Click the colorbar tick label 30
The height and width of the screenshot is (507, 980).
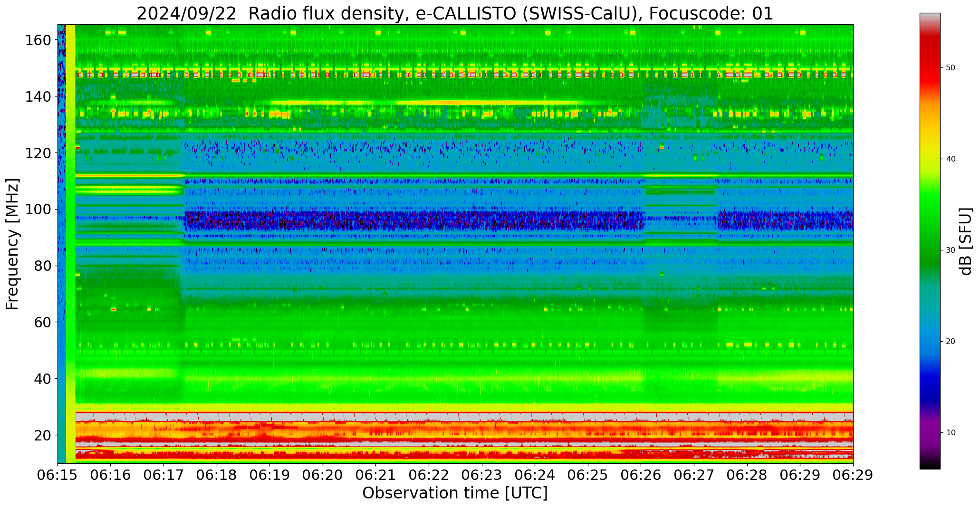(x=951, y=250)
